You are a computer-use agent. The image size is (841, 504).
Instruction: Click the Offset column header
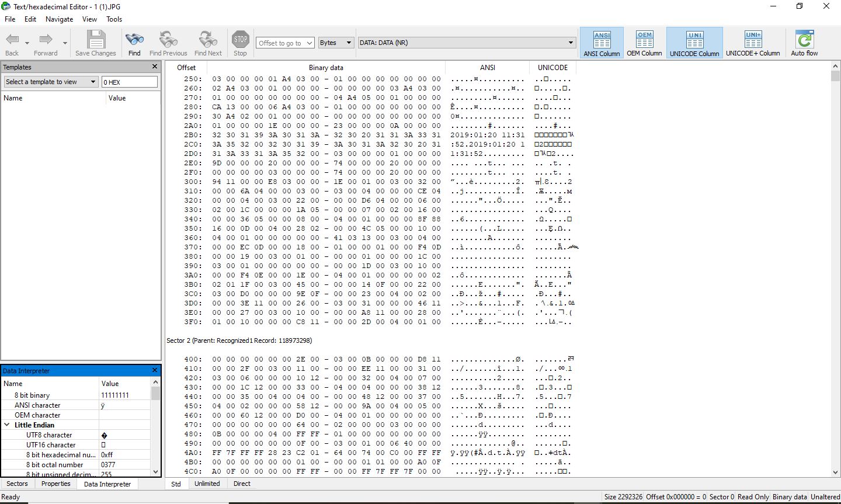[186, 67]
